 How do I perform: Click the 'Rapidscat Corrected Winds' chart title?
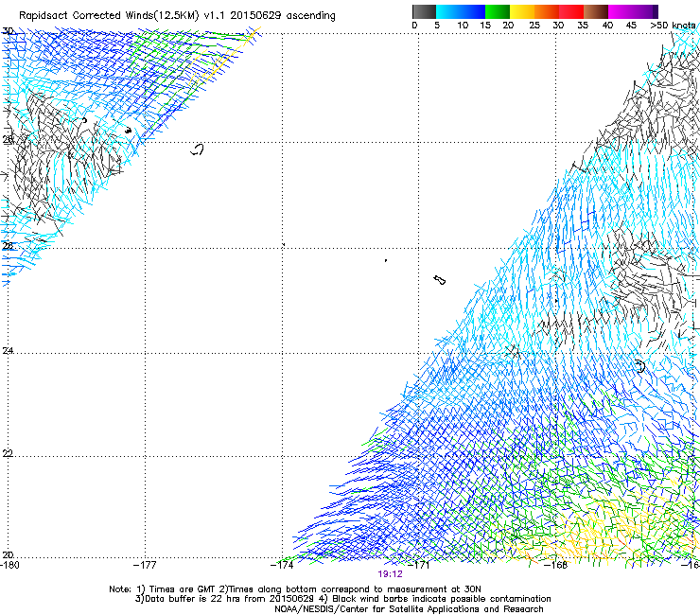pyautogui.click(x=177, y=15)
